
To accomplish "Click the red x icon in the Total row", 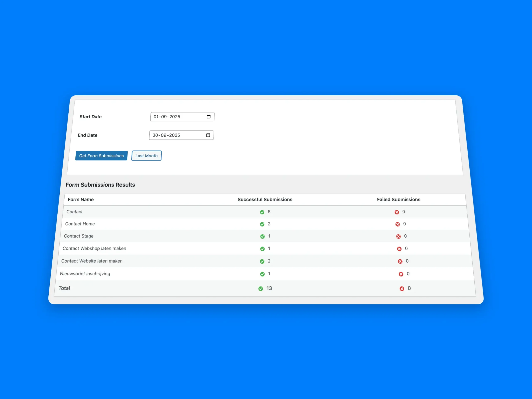I will click(402, 289).
